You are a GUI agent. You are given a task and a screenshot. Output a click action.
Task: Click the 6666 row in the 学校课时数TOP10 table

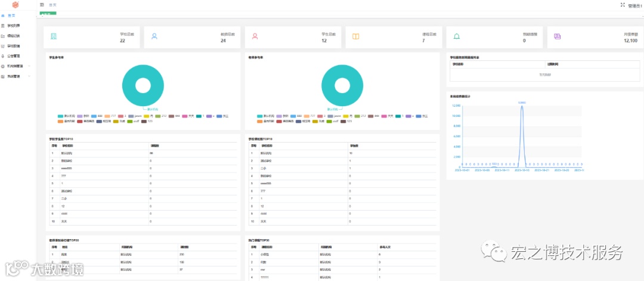click(x=342, y=214)
